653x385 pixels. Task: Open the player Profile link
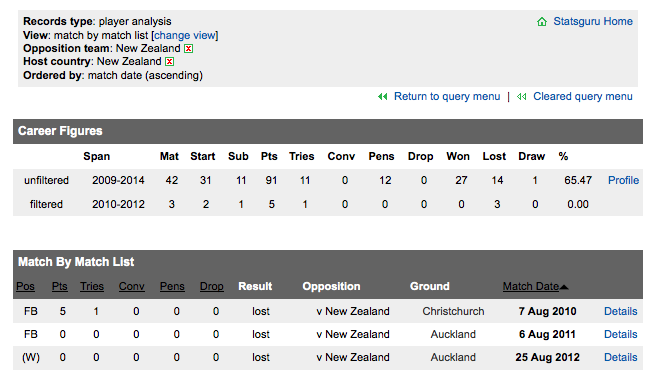click(x=623, y=180)
